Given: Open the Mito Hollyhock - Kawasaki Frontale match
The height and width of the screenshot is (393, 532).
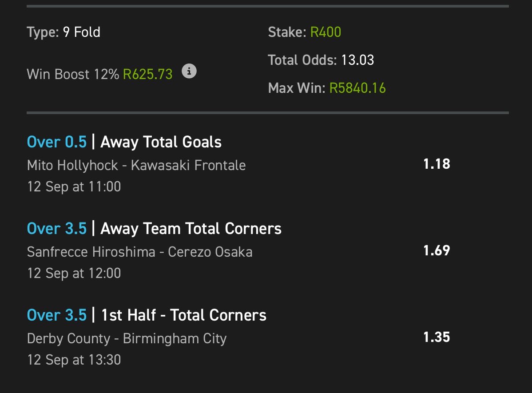Looking at the screenshot, I should click(136, 165).
